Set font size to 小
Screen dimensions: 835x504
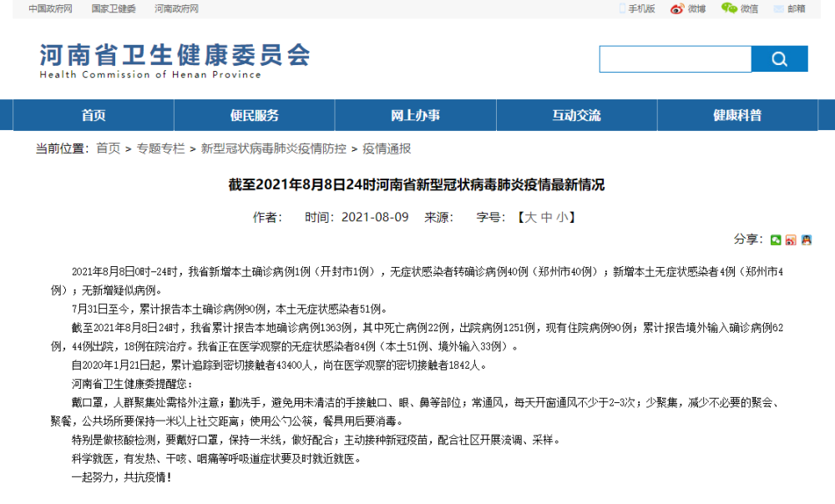(x=562, y=217)
